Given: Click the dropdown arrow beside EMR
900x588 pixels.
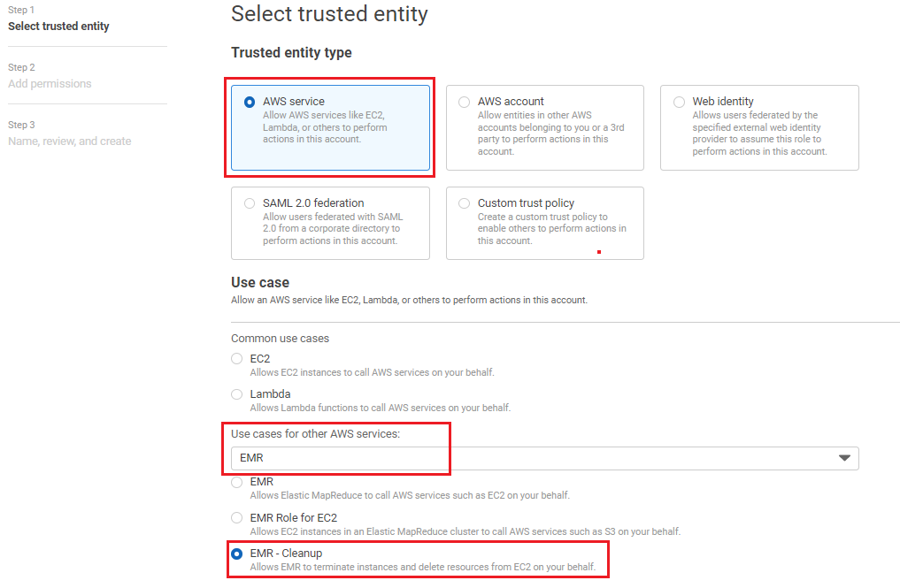Looking at the screenshot, I should point(844,458).
